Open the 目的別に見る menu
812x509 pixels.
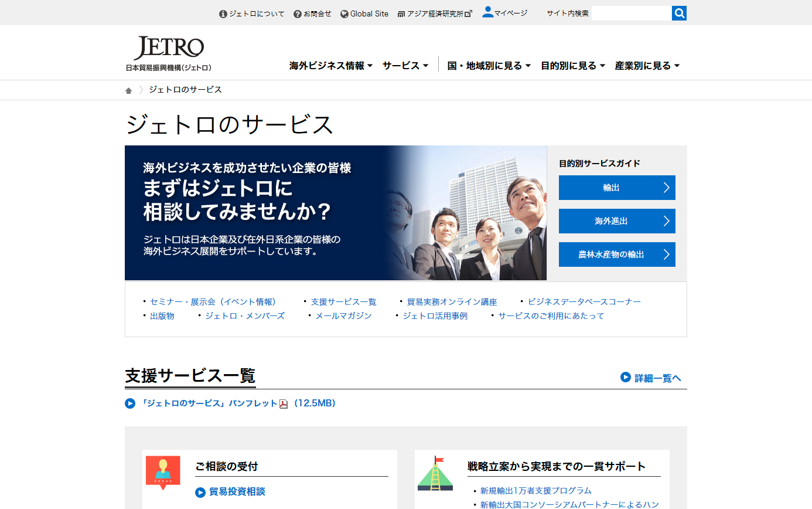(573, 66)
